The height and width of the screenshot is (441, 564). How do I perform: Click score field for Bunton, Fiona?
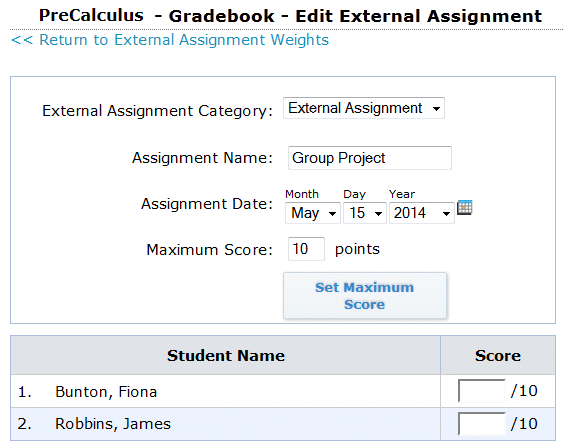482,391
